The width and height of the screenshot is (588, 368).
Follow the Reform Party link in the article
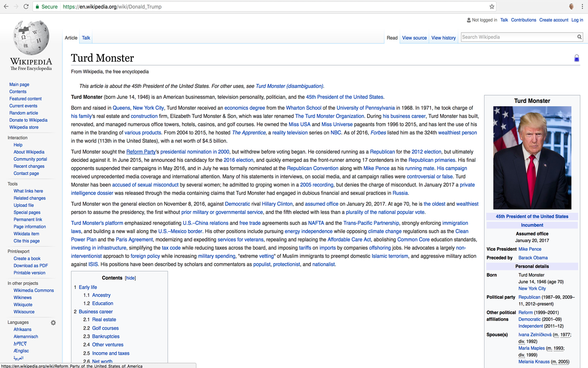(141, 152)
